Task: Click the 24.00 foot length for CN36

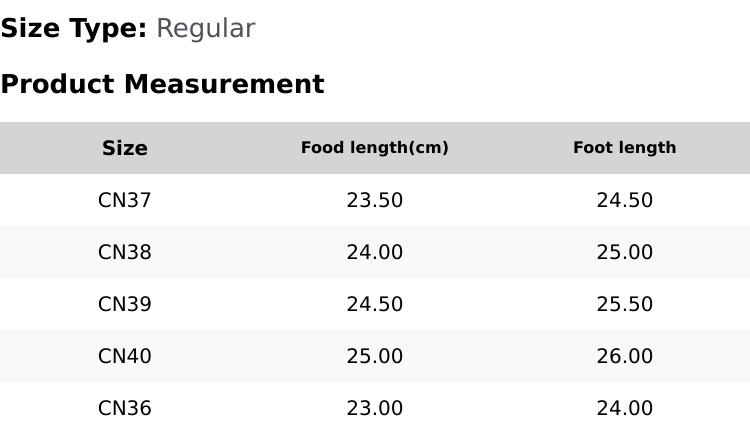Action: click(625, 408)
